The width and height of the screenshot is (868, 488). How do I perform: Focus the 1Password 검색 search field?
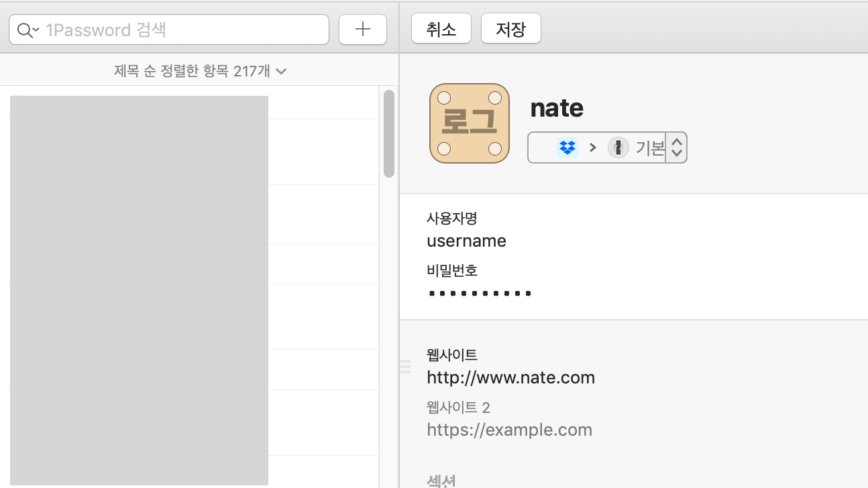click(169, 30)
